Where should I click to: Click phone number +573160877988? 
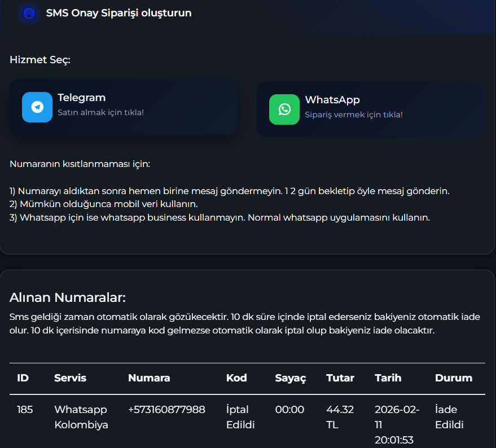click(166, 410)
